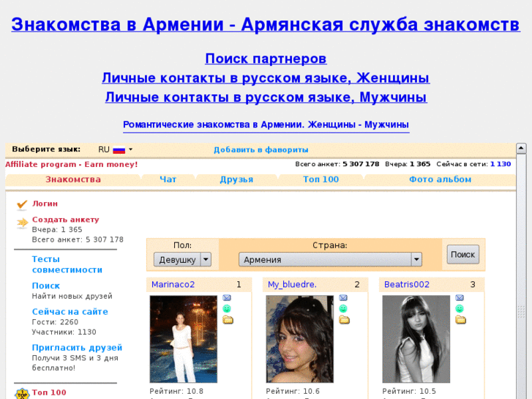Open the Фото альбом tab
This screenshot has width=532, height=399.
(x=440, y=179)
